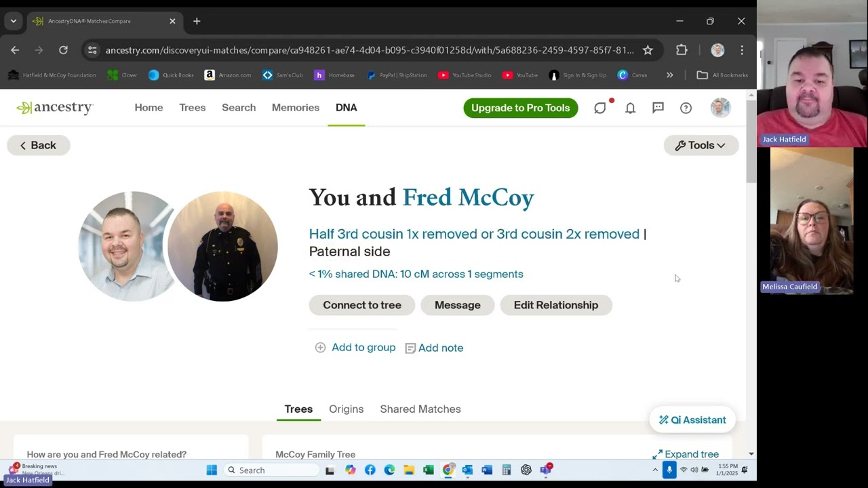Open ChatGPT from the taskbar

point(526,470)
